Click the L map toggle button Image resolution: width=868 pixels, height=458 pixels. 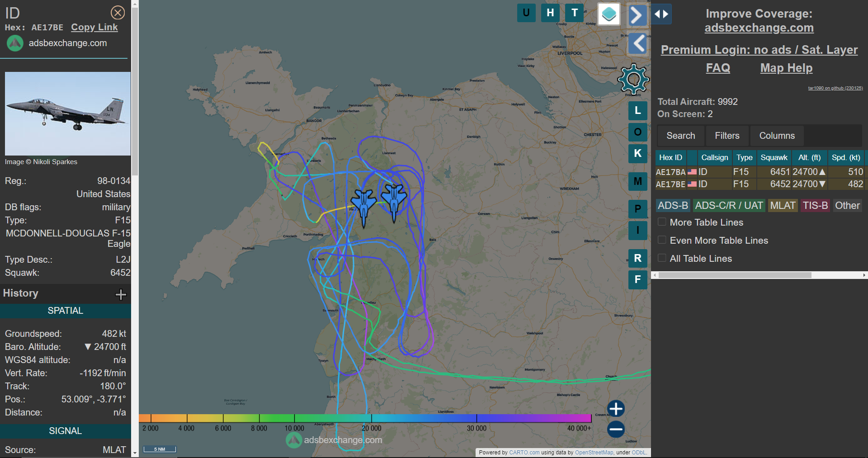[x=637, y=110]
